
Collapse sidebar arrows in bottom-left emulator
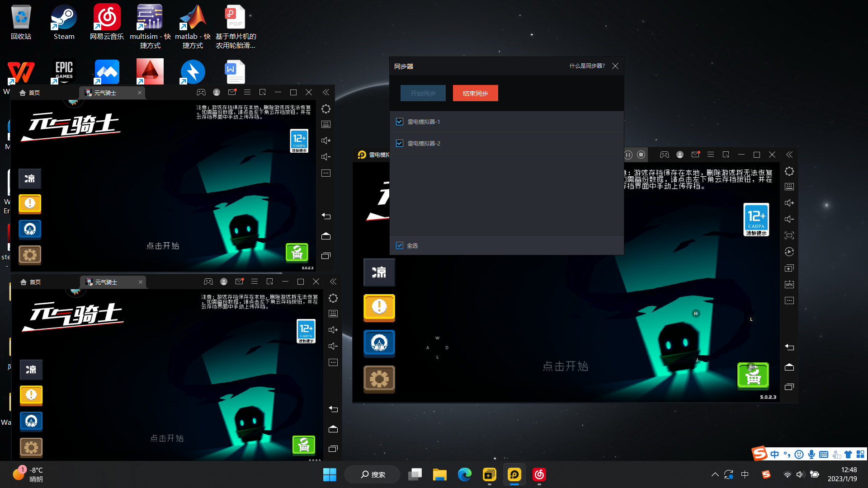tap(333, 282)
